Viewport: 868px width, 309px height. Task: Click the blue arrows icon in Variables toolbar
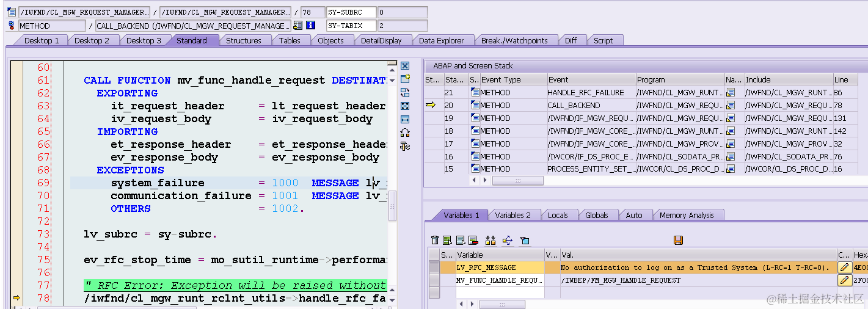point(507,241)
